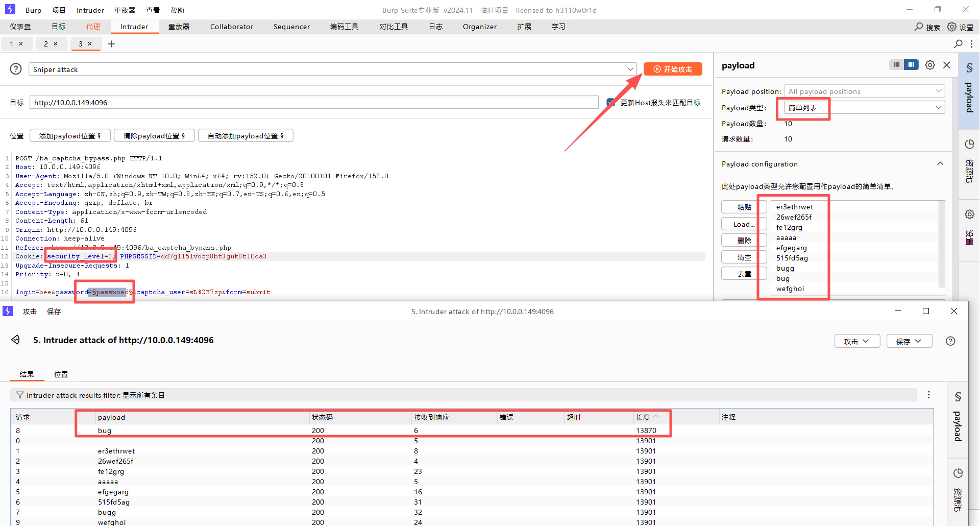Click the 清空 clear button

click(744, 257)
